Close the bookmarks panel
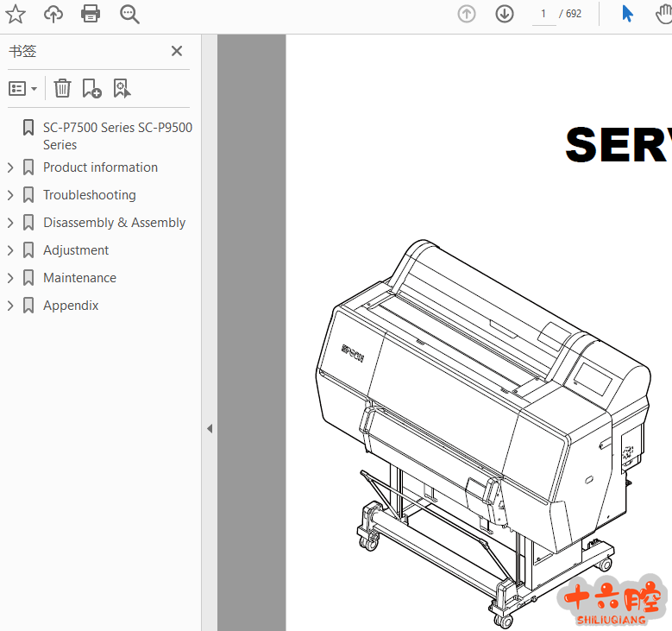 pos(177,51)
